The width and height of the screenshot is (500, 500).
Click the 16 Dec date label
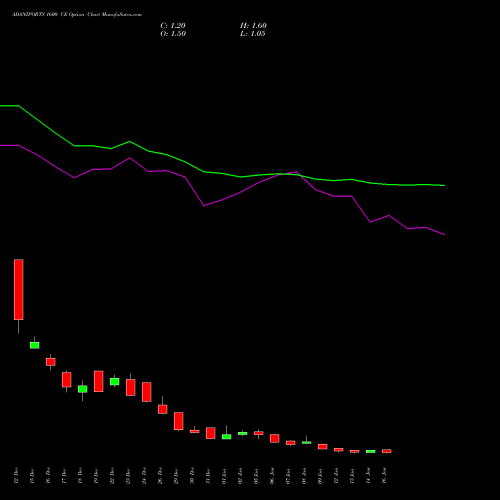click(48, 475)
